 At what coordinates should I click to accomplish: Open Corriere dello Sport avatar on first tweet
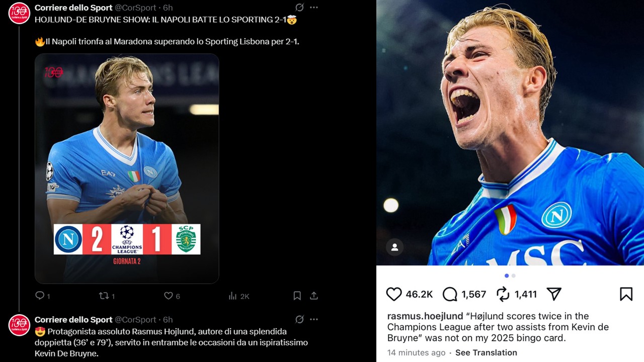(19, 13)
